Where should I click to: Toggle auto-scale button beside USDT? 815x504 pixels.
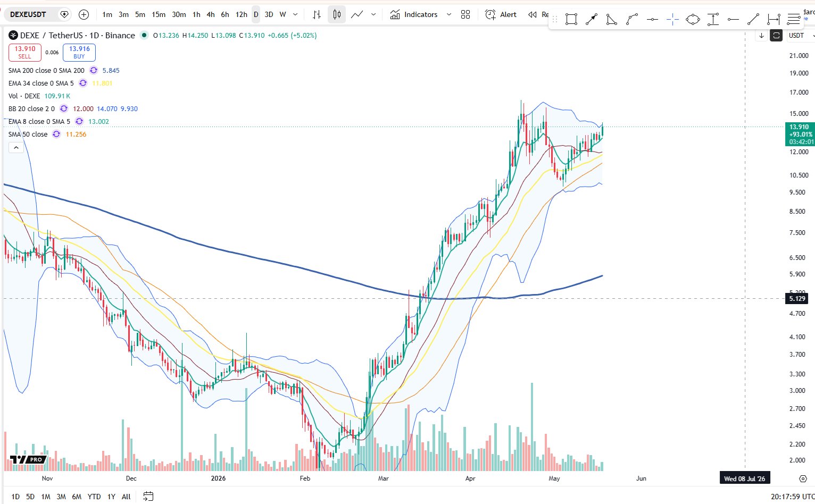tap(777, 36)
